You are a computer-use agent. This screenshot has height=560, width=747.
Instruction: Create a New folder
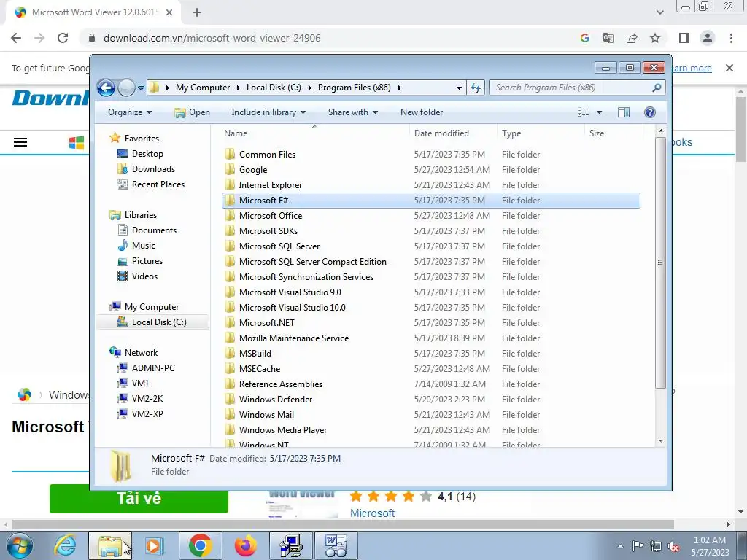[422, 112]
